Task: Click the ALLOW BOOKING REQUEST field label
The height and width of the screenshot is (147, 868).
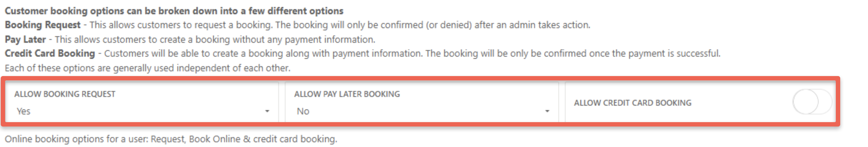Action: pyautogui.click(x=65, y=94)
